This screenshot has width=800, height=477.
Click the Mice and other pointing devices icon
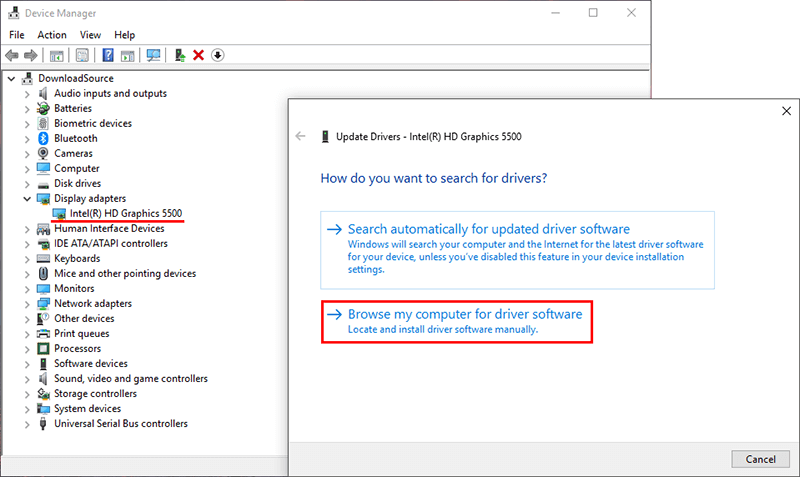point(43,273)
